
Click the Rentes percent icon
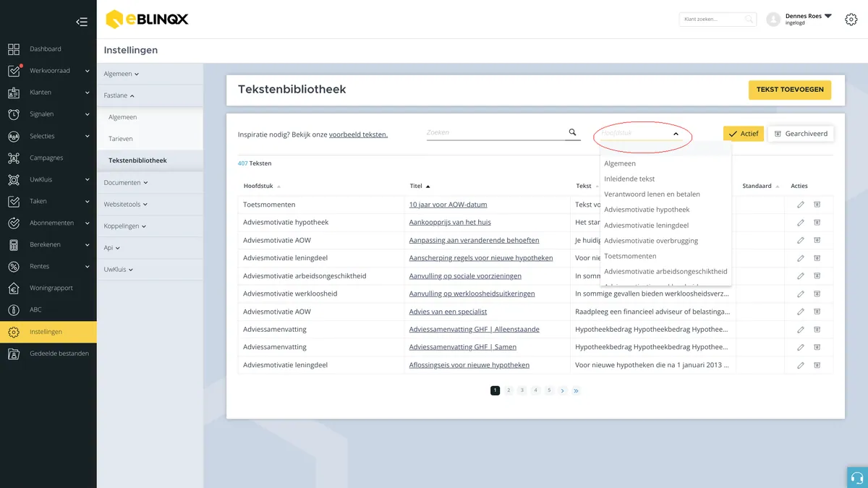tap(14, 266)
